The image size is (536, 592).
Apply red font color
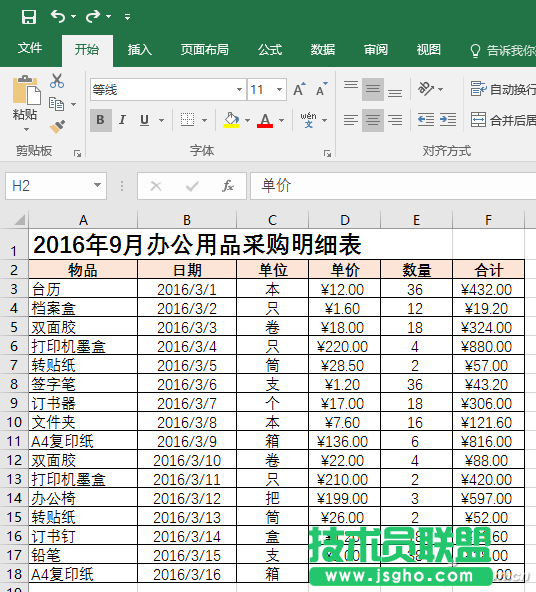pos(265,120)
